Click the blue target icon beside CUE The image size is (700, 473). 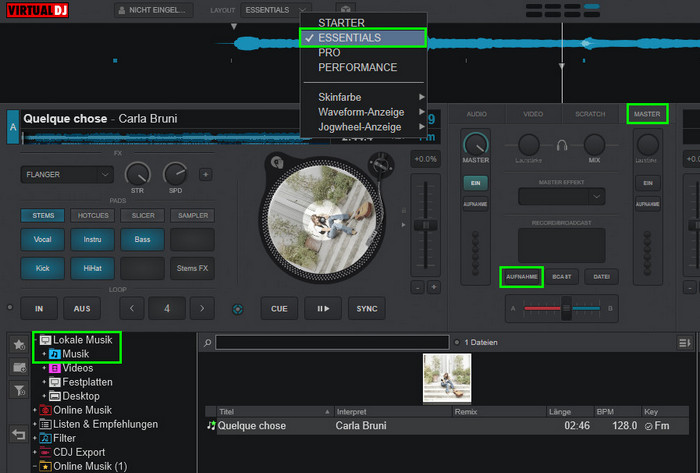238,309
